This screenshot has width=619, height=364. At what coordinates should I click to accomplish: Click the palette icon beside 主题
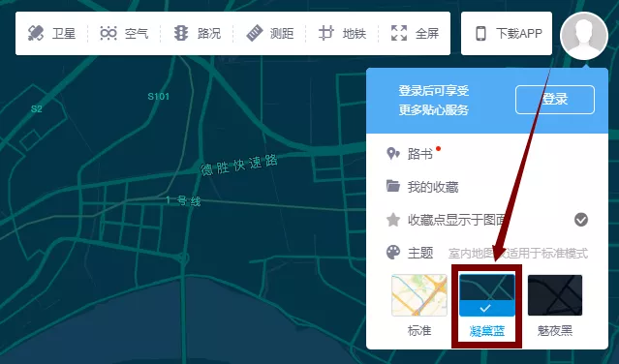(393, 252)
